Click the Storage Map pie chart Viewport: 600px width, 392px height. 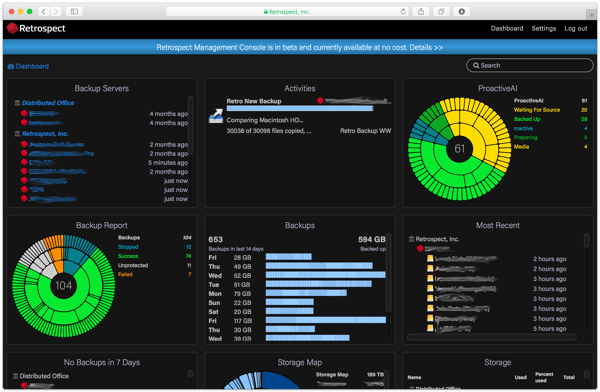262,381
